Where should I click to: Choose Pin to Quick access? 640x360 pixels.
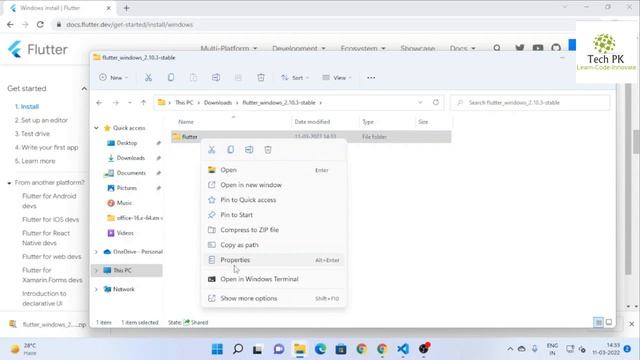tap(273, 200)
